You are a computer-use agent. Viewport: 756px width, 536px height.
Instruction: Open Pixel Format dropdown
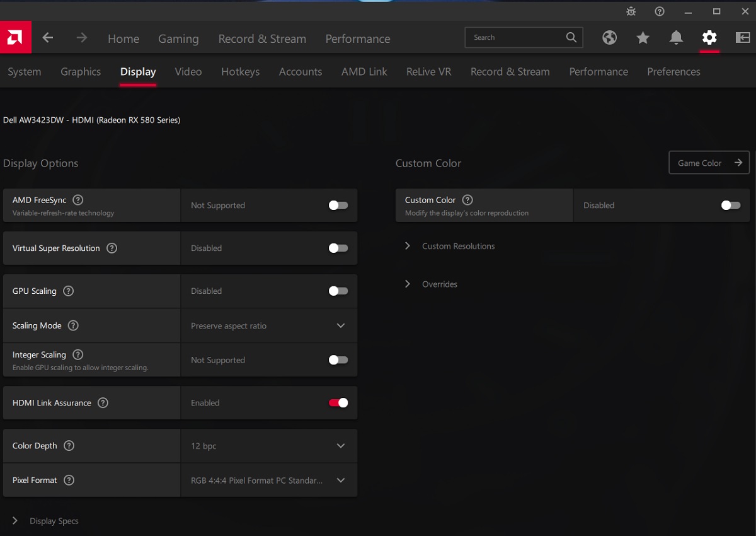pos(269,480)
